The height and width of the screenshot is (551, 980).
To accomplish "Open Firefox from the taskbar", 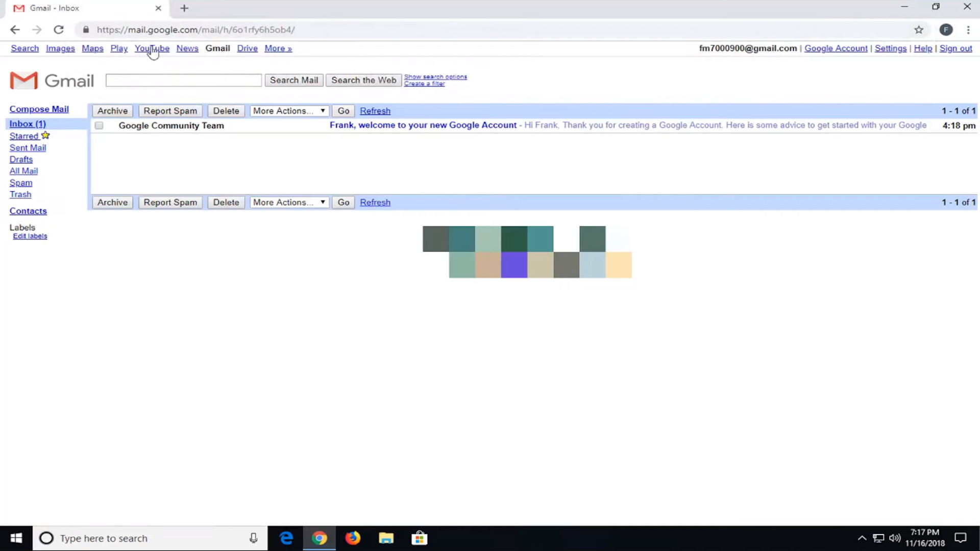I will click(353, 538).
